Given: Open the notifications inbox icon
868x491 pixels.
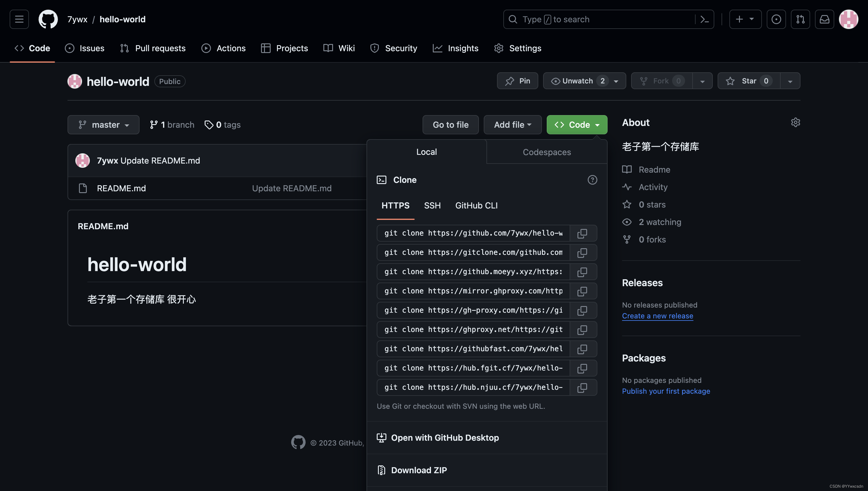Looking at the screenshot, I should click(825, 19).
